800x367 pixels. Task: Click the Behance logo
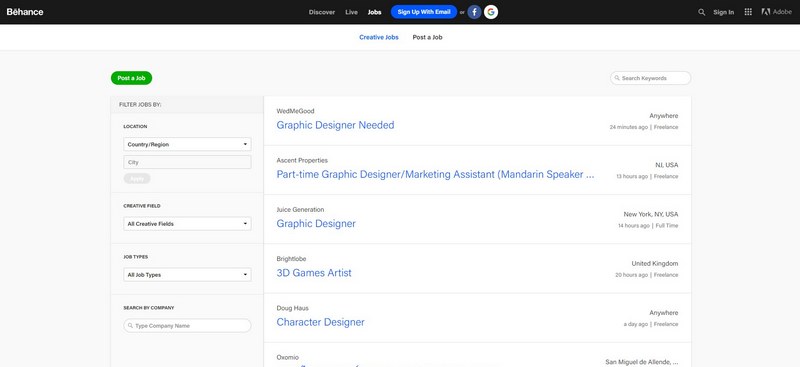pos(25,12)
